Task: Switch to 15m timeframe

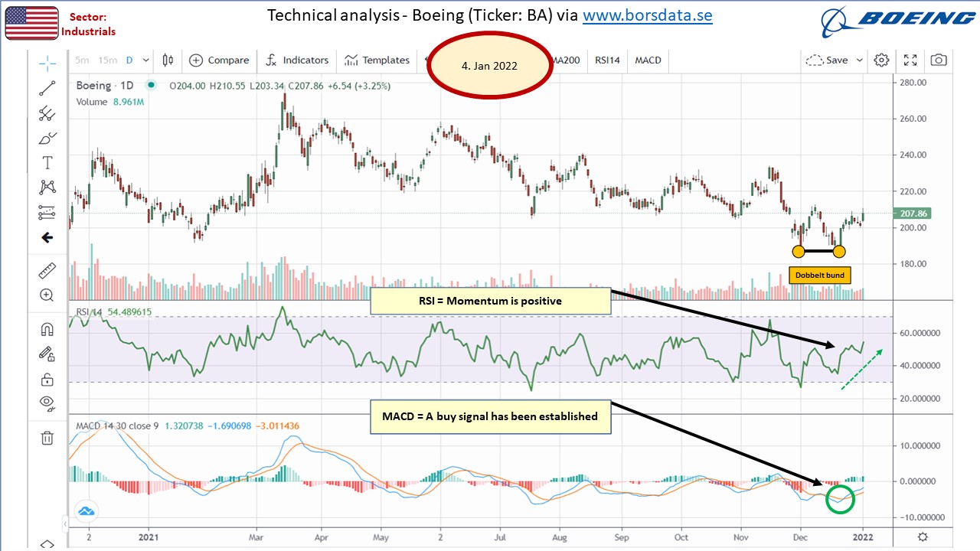Action: point(108,60)
